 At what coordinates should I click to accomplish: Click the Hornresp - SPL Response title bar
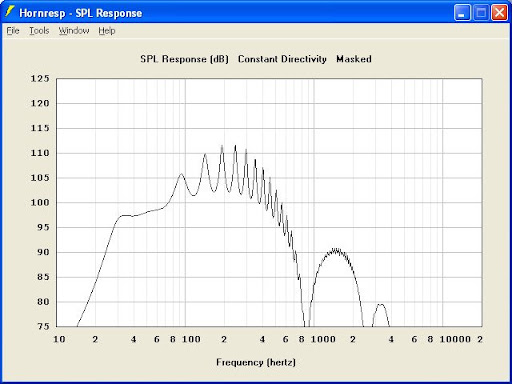point(256,13)
